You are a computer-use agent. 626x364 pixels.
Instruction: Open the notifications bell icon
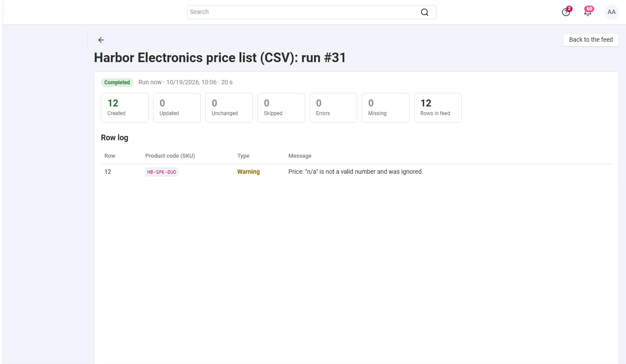point(588,12)
